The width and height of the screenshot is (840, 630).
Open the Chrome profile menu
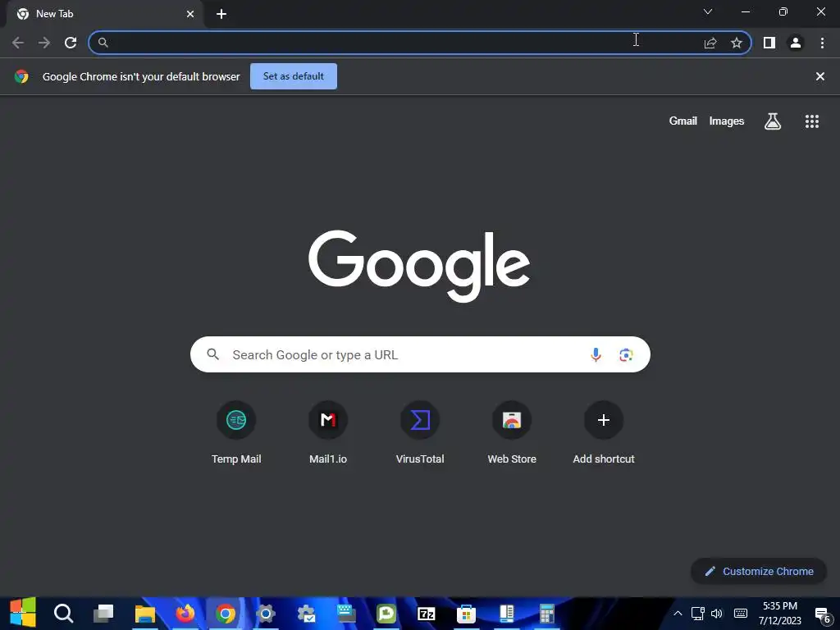coord(796,43)
